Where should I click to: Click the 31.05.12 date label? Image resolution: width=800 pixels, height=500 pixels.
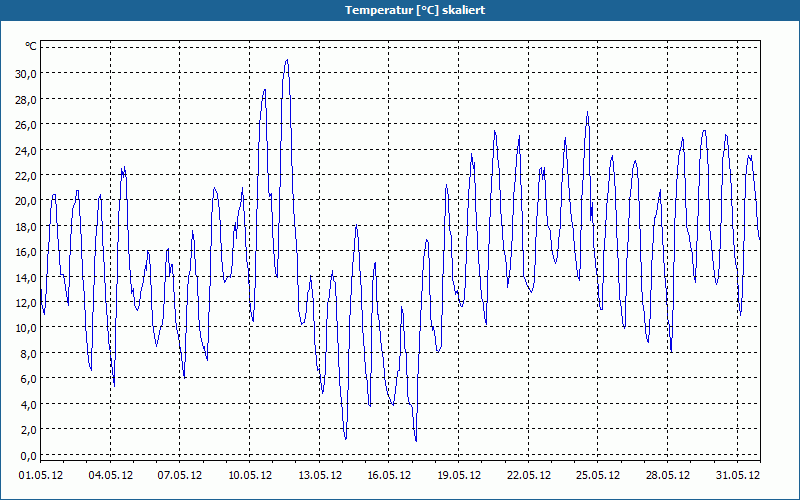pyautogui.click(x=738, y=475)
